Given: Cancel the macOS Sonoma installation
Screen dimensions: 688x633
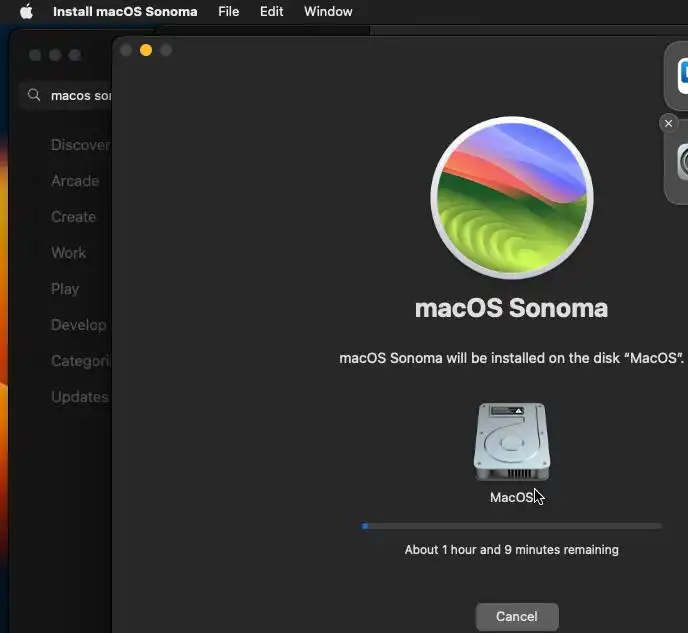Looking at the screenshot, I should [517, 616].
